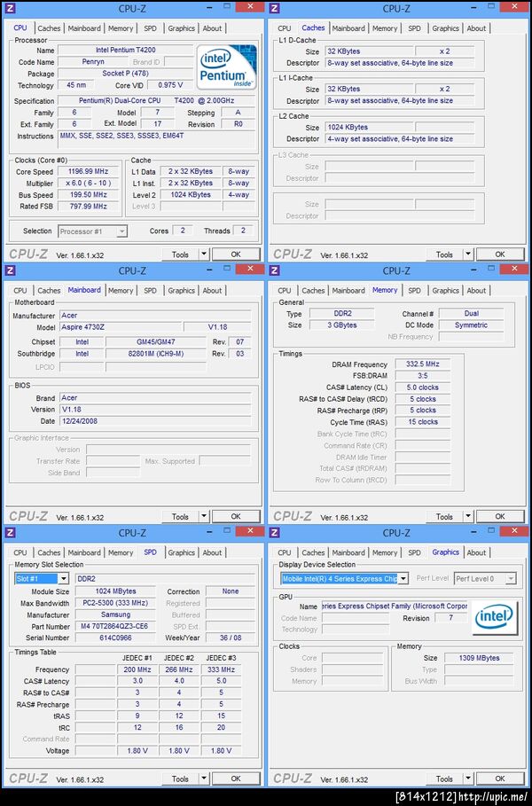
Task: Click the Max Bandwidth PC2-5300 (333 MHz) value
Action: click(x=115, y=603)
